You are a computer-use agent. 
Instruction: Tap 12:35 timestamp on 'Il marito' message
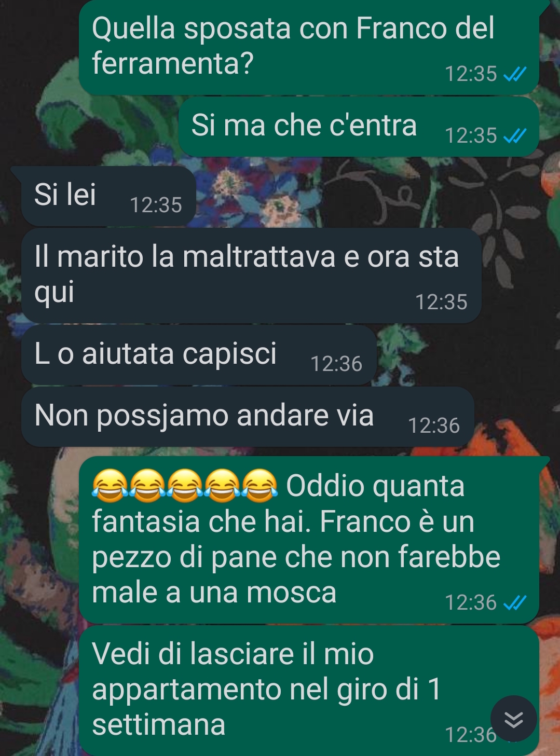point(441,302)
